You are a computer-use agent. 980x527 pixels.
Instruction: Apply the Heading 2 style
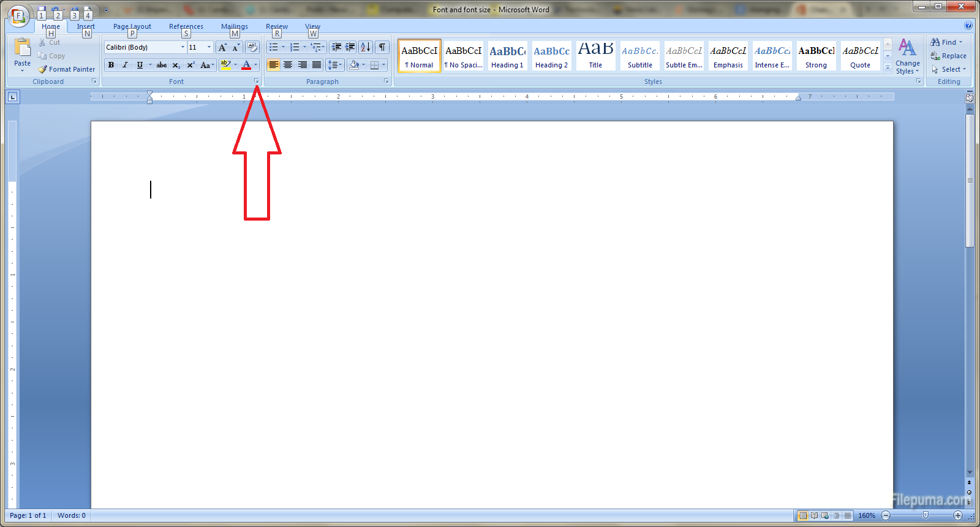552,56
